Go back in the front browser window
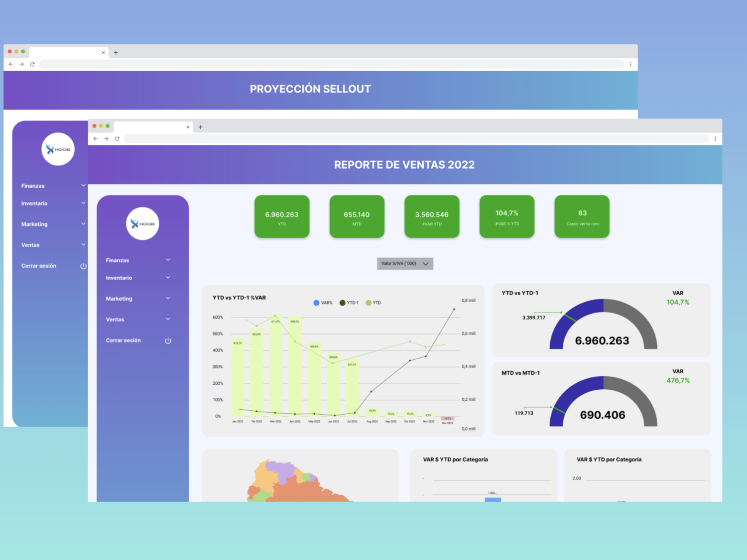 tap(96, 139)
